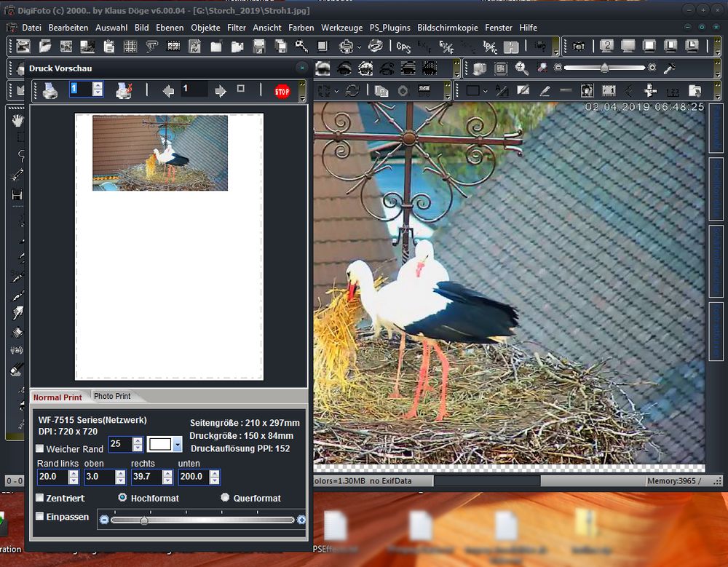Open the white border color dropdown
Image resolution: width=728 pixels, height=567 pixels.
[x=177, y=444]
